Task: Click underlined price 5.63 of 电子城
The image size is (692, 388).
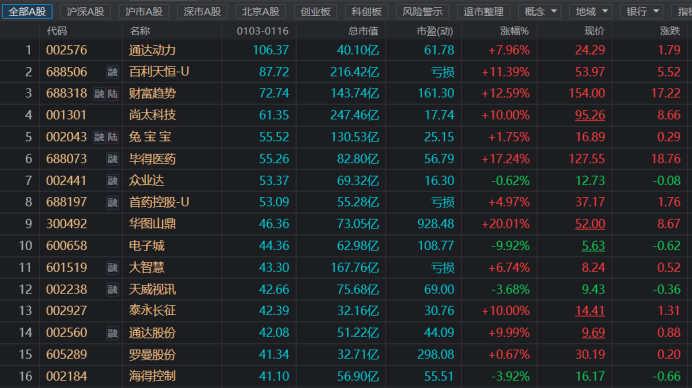Action: coord(593,246)
